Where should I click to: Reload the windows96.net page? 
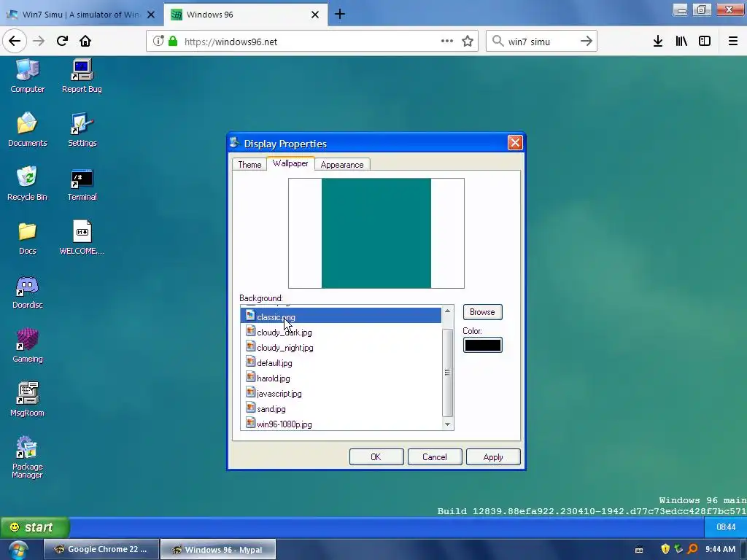pyautogui.click(x=63, y=41)
